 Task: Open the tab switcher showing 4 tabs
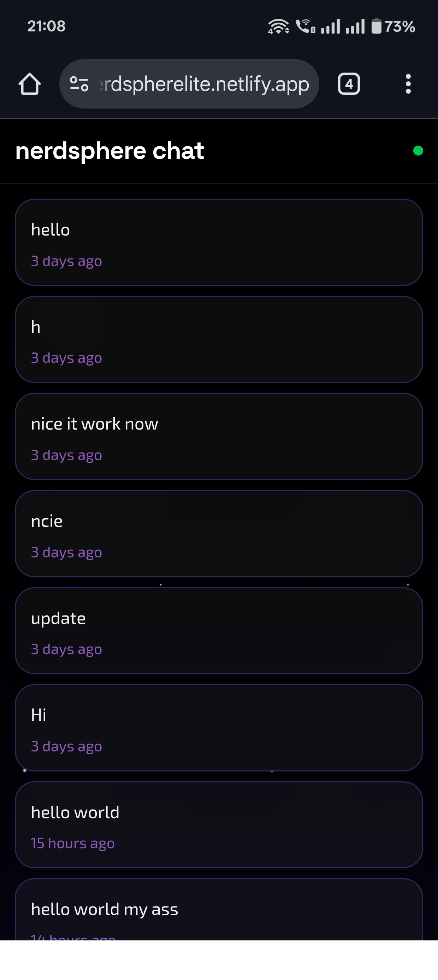pos(349,84)
